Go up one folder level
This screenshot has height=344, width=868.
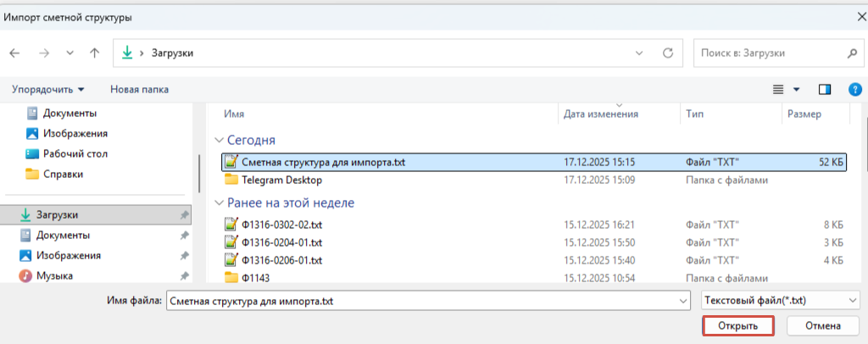[95, 53]
